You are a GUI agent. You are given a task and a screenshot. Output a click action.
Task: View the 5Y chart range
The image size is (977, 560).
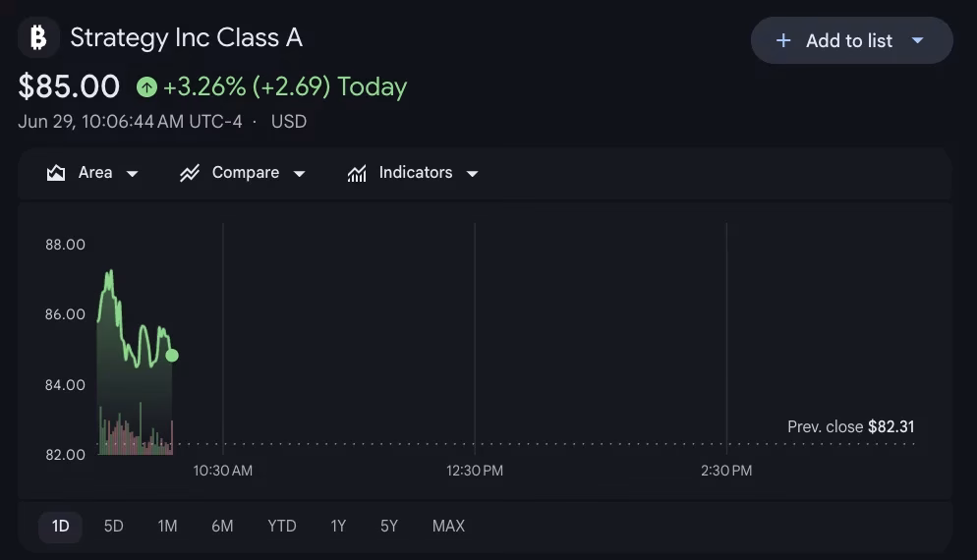pyautogui.click(x=389, y=527)
